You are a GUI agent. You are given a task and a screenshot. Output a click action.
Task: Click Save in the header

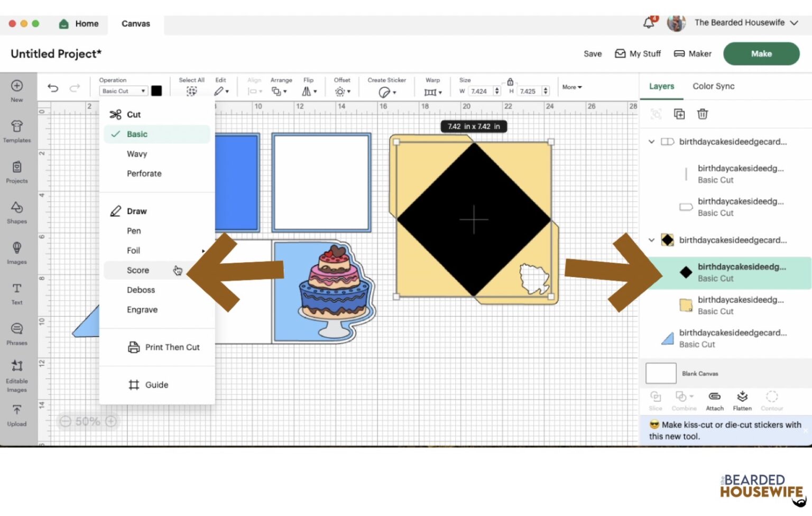coord(592,54)
